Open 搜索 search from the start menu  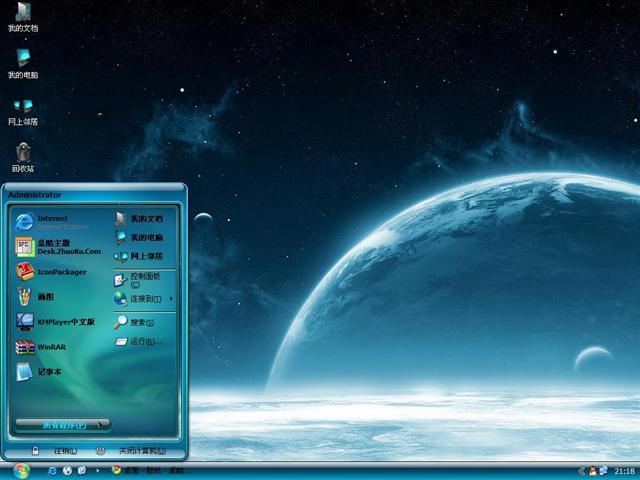click(x=135, y=322)
